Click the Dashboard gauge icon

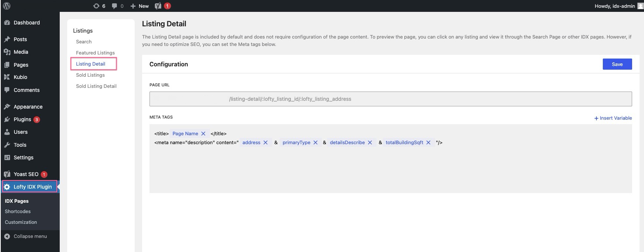(x=7, y=23)
